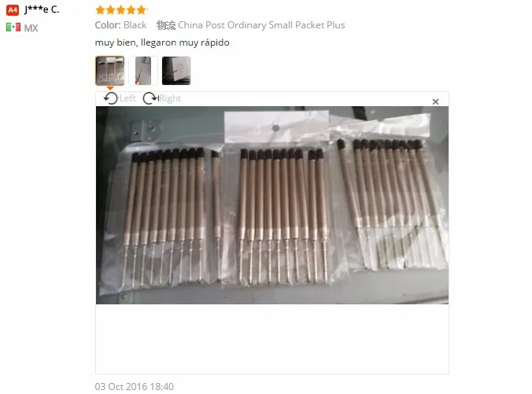
Task: Close the enlarged photo viewer with X
Action: tap(436, 101)
